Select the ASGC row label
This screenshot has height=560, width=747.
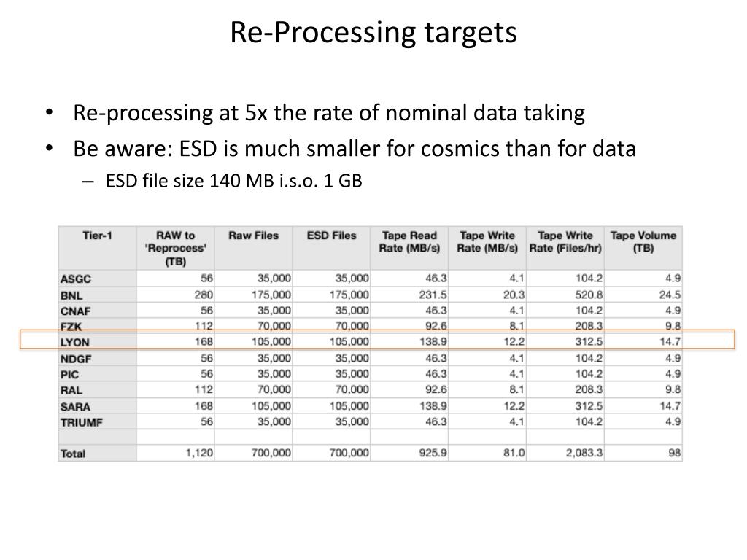click(76, 279)
